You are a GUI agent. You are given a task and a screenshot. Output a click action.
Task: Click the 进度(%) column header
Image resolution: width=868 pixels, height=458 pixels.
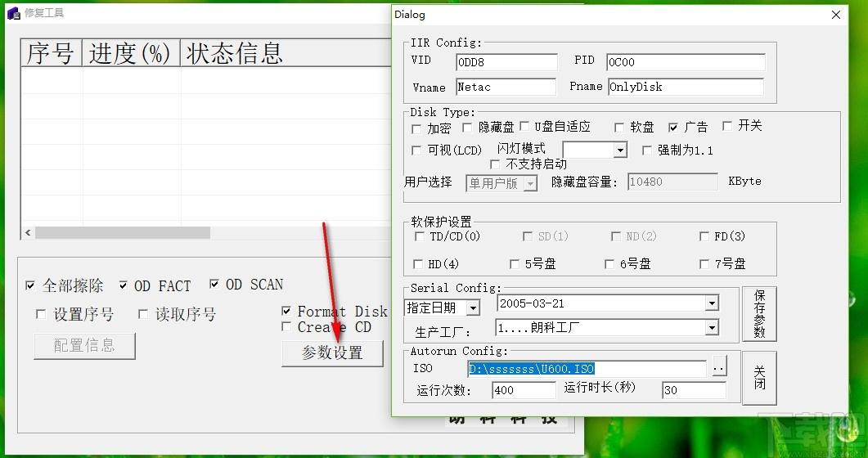click(131, 54)
